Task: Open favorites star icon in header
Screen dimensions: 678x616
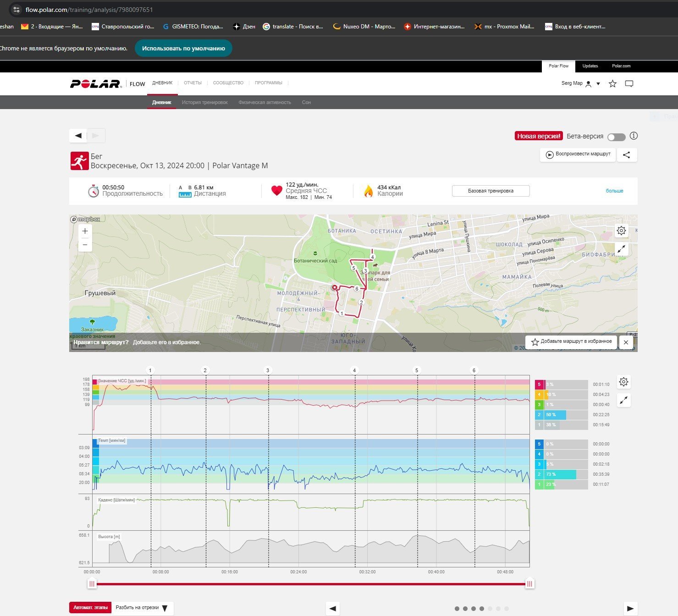Action: coord(612,84)
